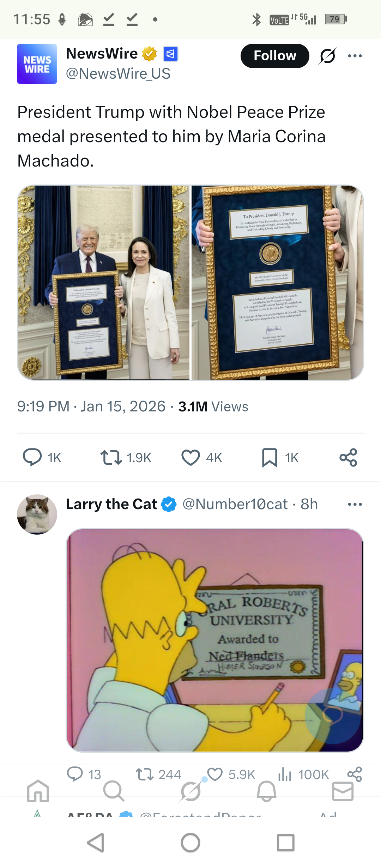Go to Home tab in bottom navigation

(38, 791)
